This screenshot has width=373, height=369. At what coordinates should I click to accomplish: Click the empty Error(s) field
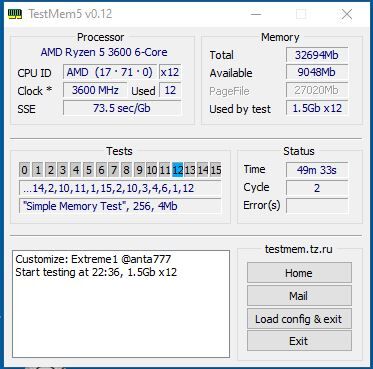coord(317,206)
